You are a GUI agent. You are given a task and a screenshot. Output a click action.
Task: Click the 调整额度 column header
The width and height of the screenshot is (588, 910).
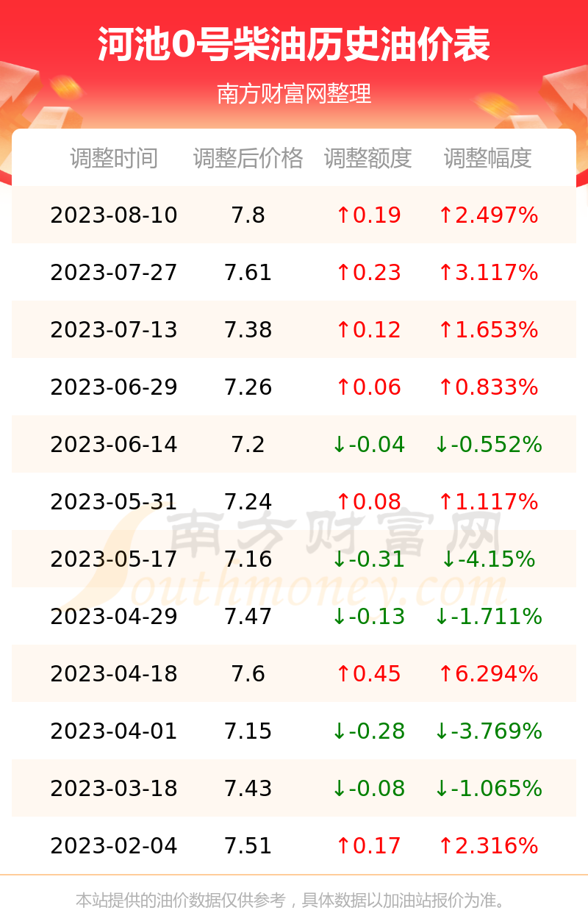tap(368, 158)
